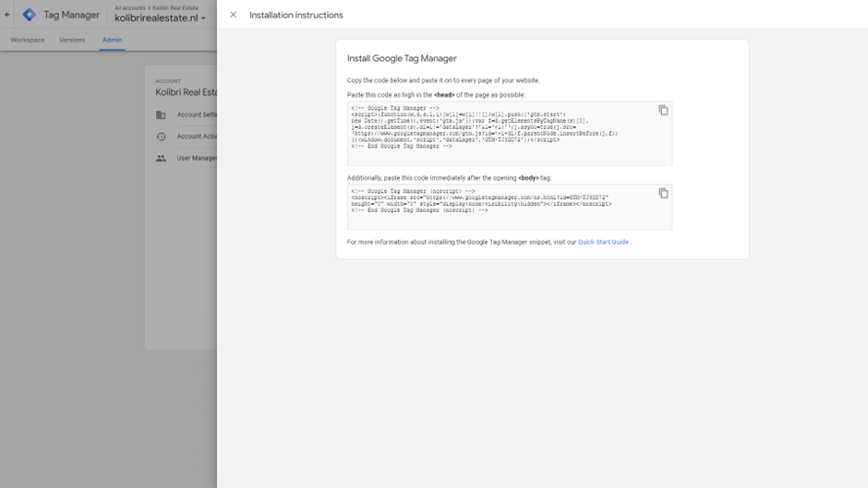This screenshot has height=488, width=868.
Task: Click inside the head code text box
Action: click(510, 134)
